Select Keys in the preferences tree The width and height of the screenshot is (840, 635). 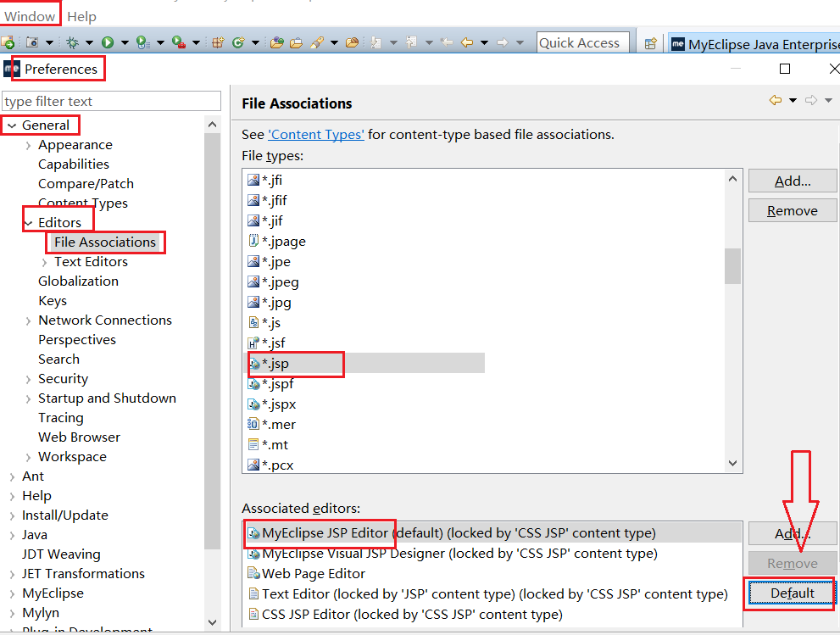pos(53,301)
